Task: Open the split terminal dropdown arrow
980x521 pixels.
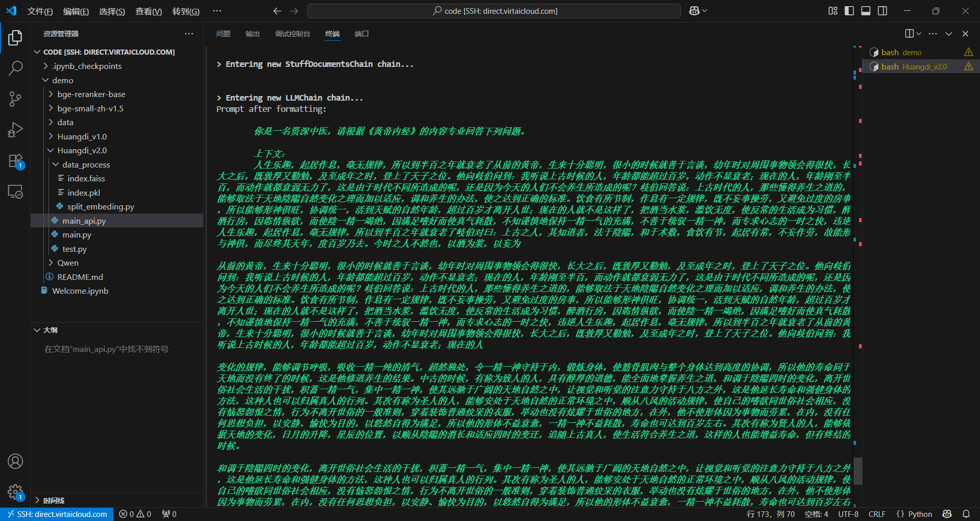Action: [919, 34]
